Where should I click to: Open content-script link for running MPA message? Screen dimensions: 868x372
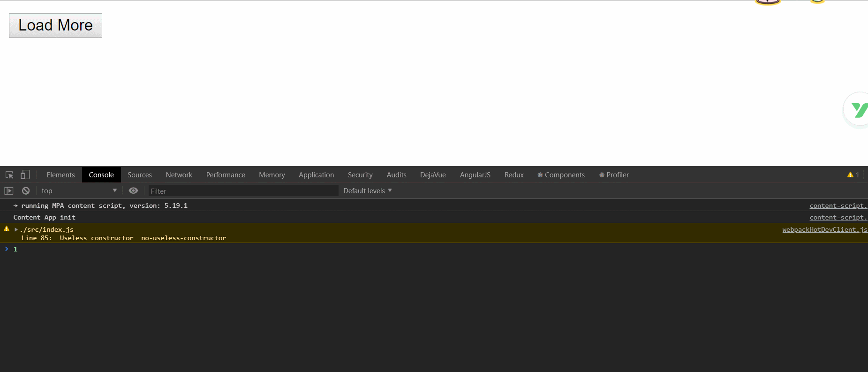pos(838,206)
